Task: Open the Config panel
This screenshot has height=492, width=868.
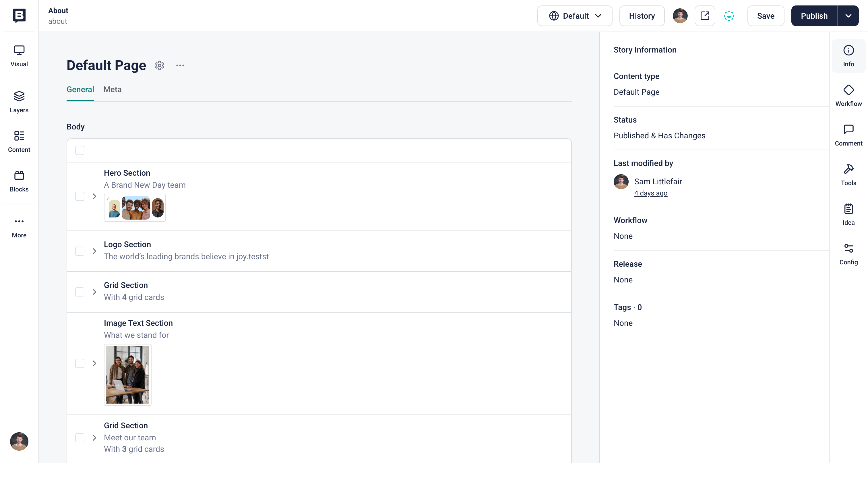Action: pos(848,254)
